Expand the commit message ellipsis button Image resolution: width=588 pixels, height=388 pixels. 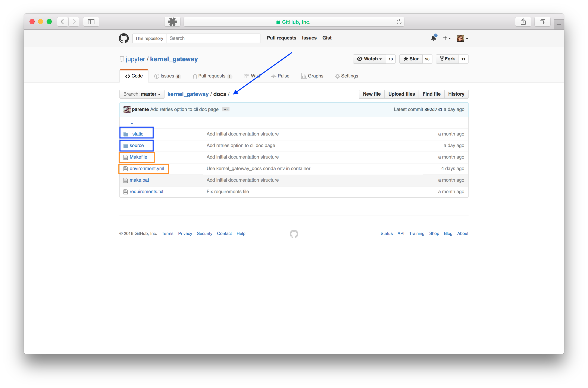click(225, 109)
